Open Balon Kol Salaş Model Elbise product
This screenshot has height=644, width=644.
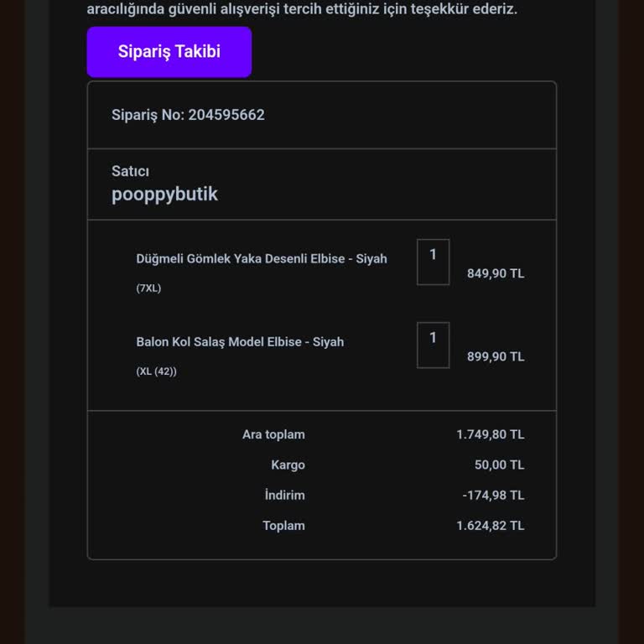(240, 342)
